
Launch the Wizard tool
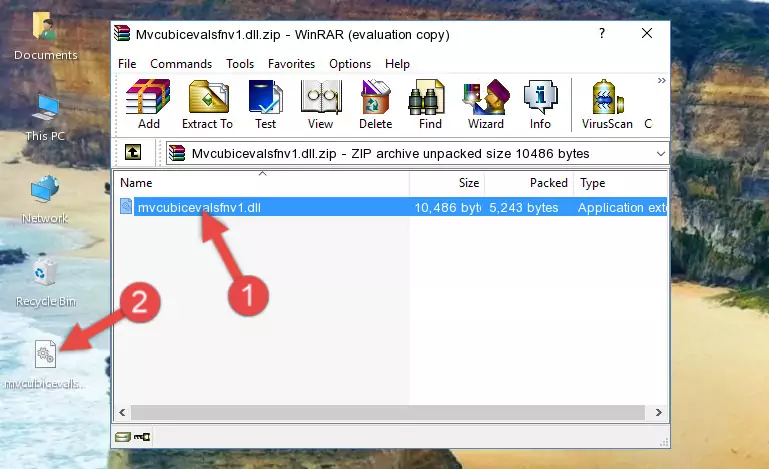tap(486, 104)
